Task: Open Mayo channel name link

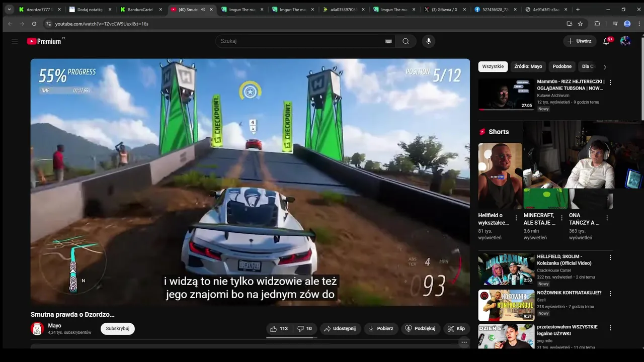Action: point(54,326)
